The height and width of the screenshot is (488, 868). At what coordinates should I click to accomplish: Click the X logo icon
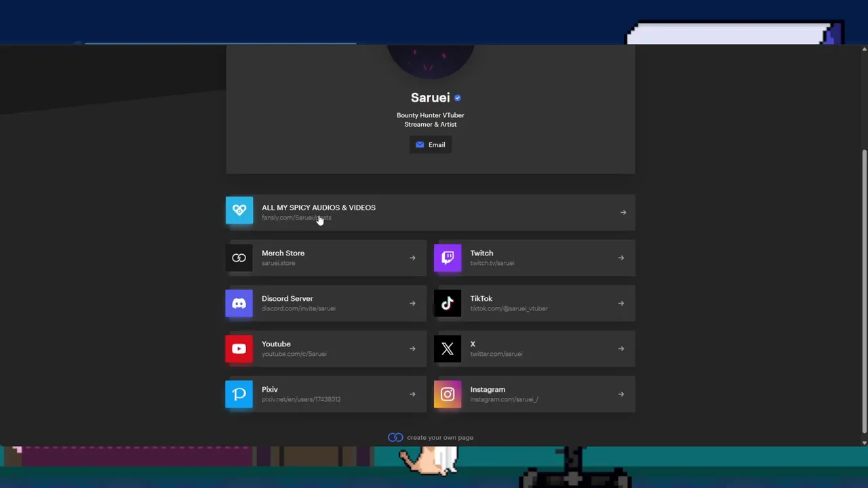[x=448, y=348]
